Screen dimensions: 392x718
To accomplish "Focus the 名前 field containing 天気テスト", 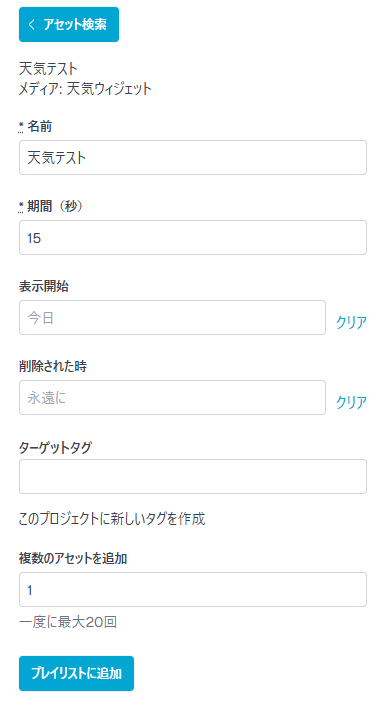I will (193, 158).
